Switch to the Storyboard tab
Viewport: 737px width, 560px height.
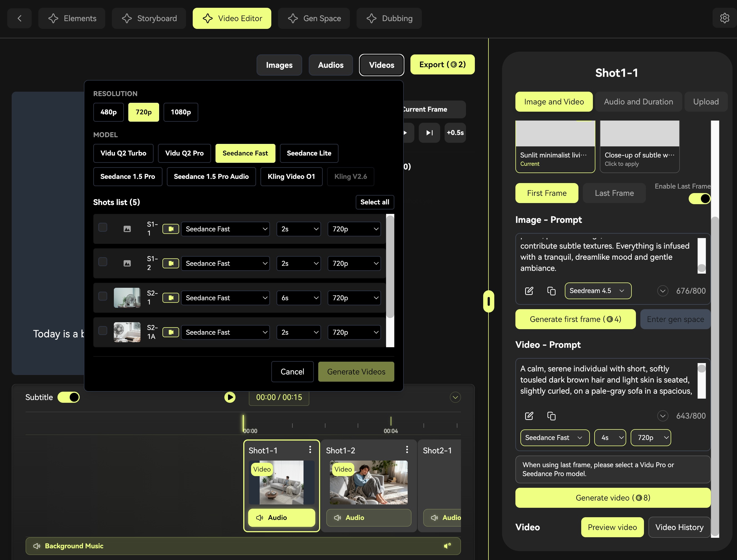[x=149, y=18]
